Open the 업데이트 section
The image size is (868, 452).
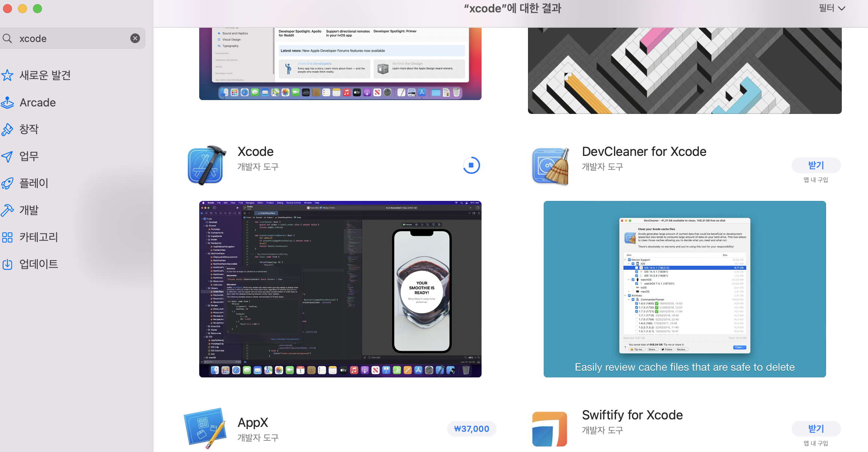(39, 264)
